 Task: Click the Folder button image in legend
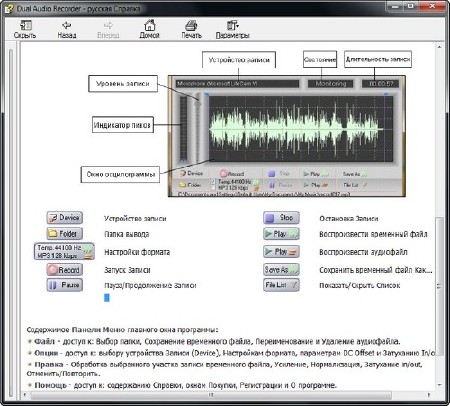64,234
